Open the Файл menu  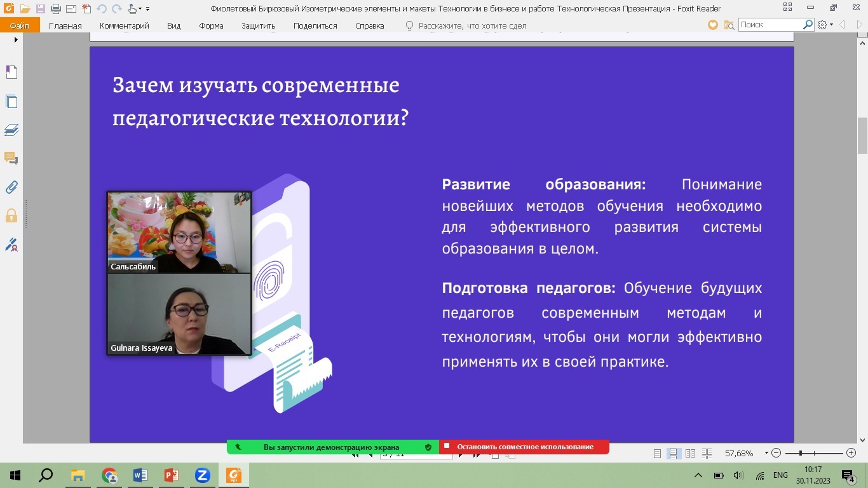tap(20, 26)
